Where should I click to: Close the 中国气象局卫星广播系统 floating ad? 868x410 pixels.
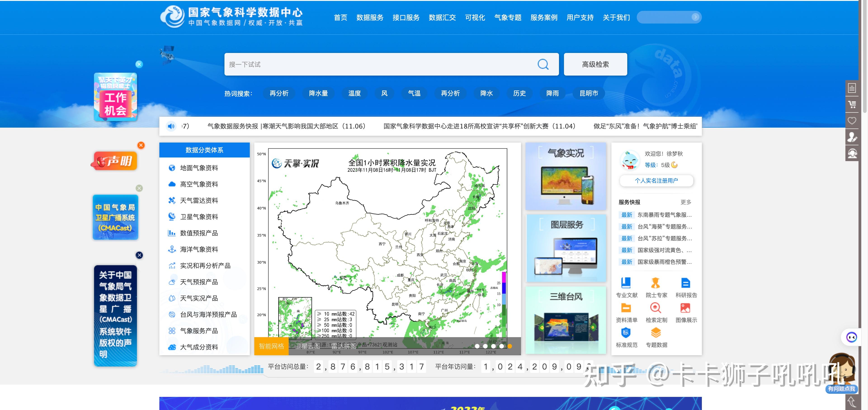coord(139,188)
